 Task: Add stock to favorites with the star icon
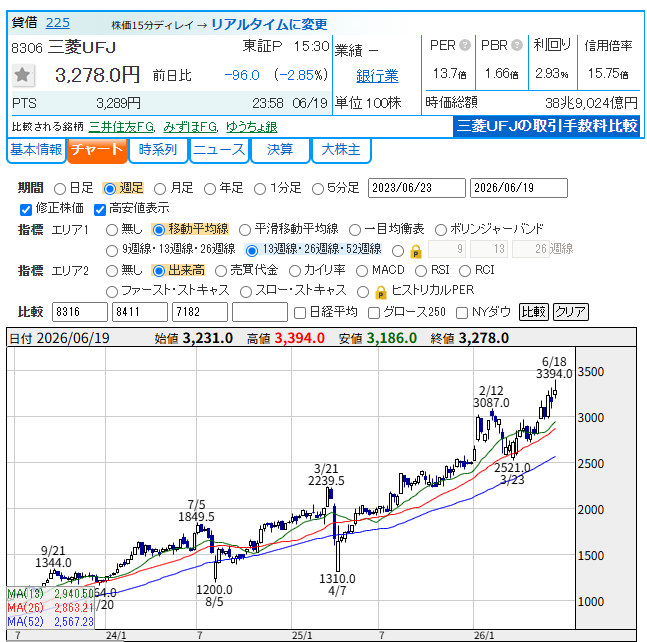coord(22,76)
